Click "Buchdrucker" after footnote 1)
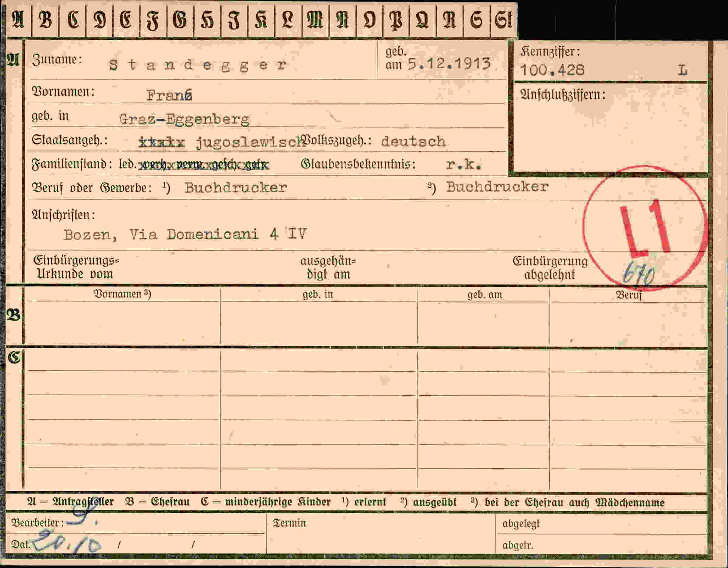 (x=236, y=188)
